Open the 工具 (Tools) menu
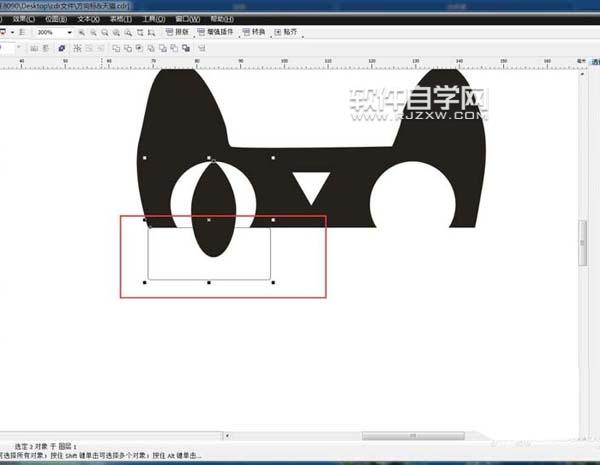This screenshot has height=465, width=600. [x=154, y=19]
